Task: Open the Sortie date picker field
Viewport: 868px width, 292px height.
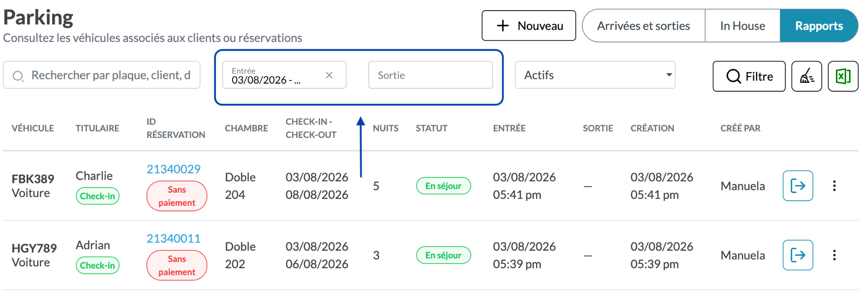Action: [x=430, y=75]
